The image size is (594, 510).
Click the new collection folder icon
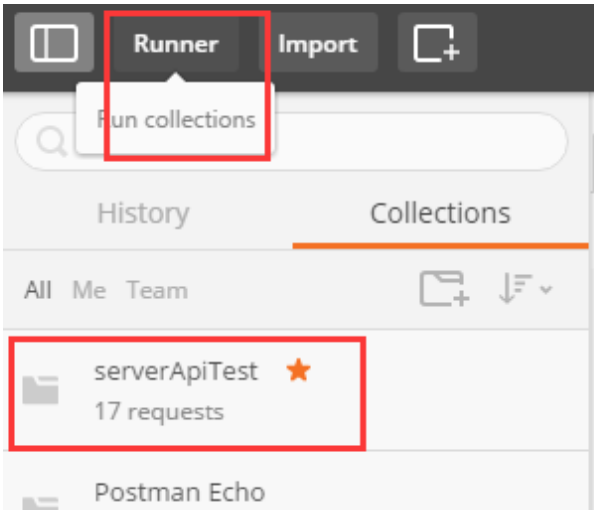[x=444, y=289]
